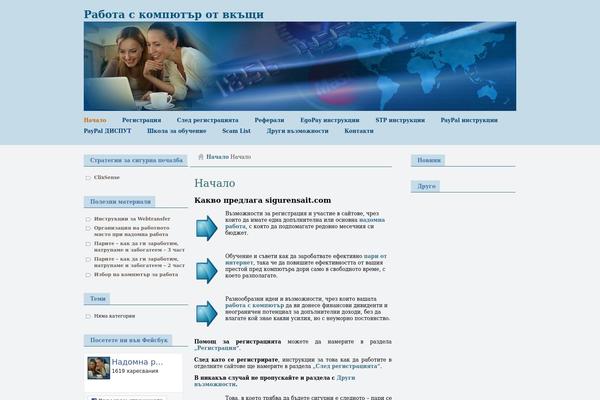
Task: Click the header banner image with two women
Action: pyautogui.click(x=300, y=66)
